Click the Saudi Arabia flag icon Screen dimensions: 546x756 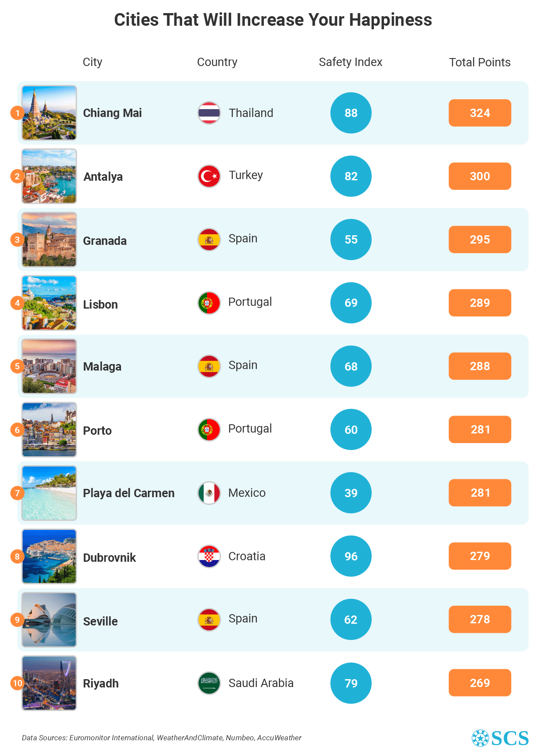(x=209, y=683)
